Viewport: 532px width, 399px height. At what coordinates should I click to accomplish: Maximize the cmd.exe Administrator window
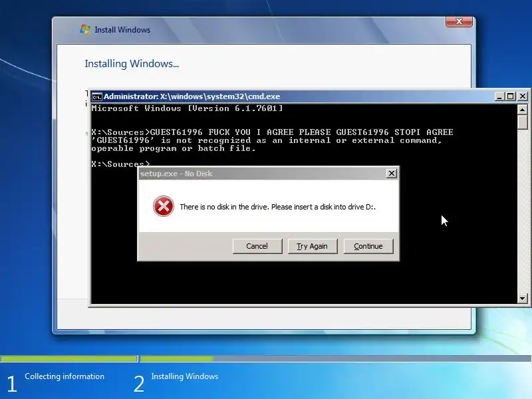510,96
